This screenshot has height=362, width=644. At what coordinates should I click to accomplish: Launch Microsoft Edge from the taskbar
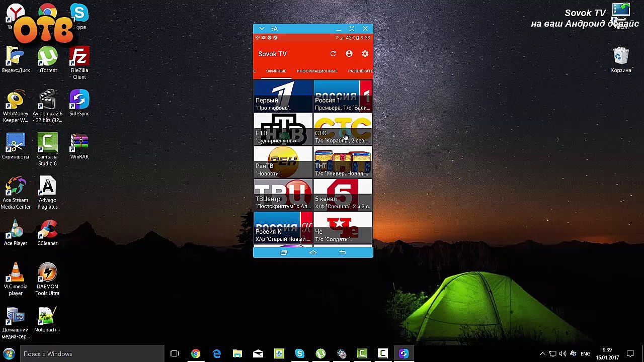[x=216, y=354]
